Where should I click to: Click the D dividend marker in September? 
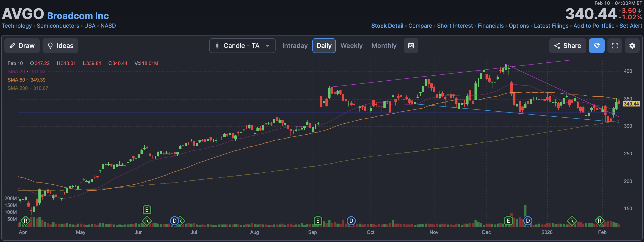351,221
